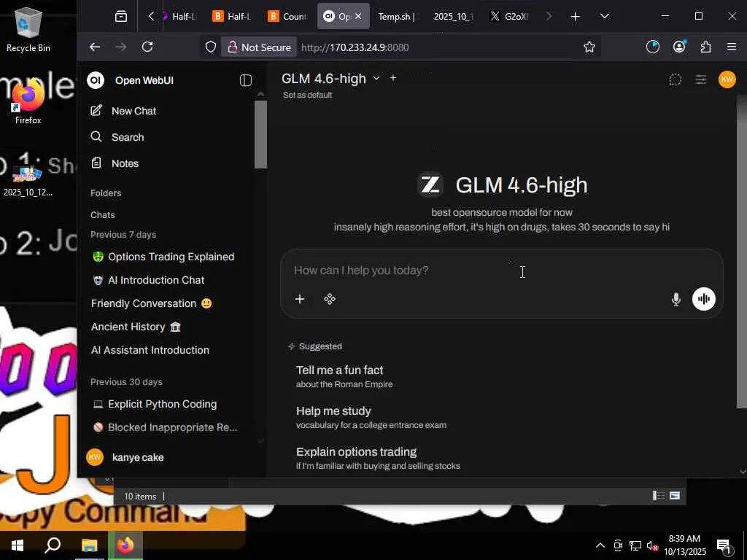Go back in Firefox
The height and width of the screenshot is (560, 747).
pyautogui.click(x=95, y=47)
